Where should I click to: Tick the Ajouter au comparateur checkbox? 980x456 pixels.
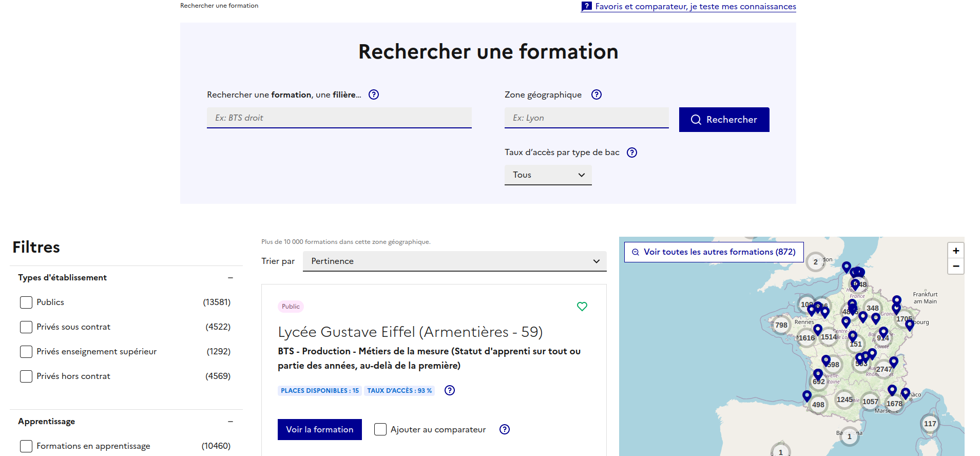point(380,429)
